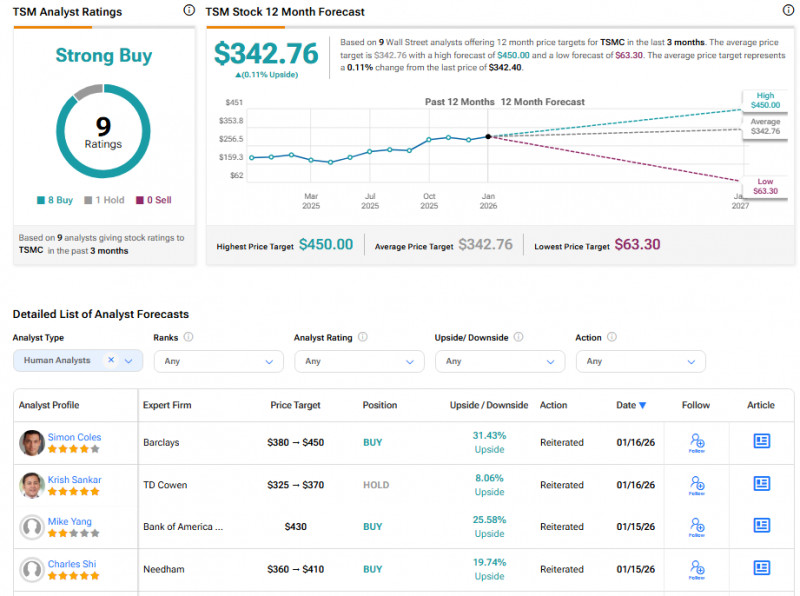The image size is (800, 596).
Task: Sort table by Date column header
Action: [x=630, y=405]
